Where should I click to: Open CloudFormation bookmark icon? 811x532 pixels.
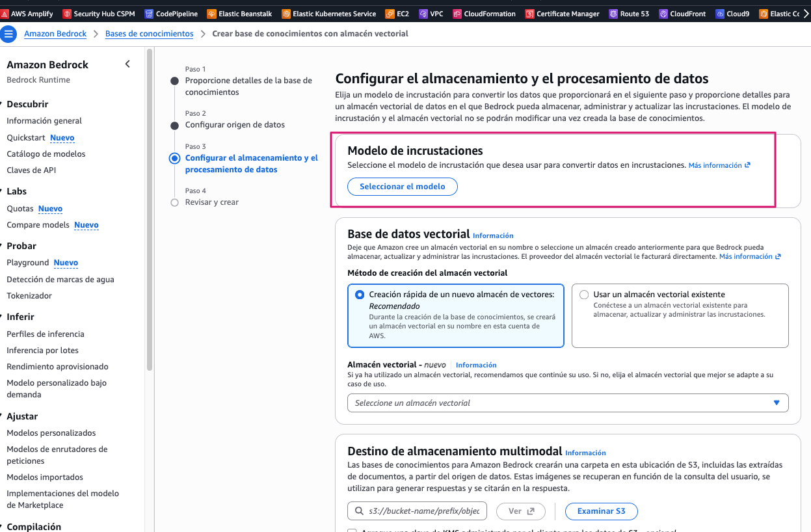[x=457, y=14]
